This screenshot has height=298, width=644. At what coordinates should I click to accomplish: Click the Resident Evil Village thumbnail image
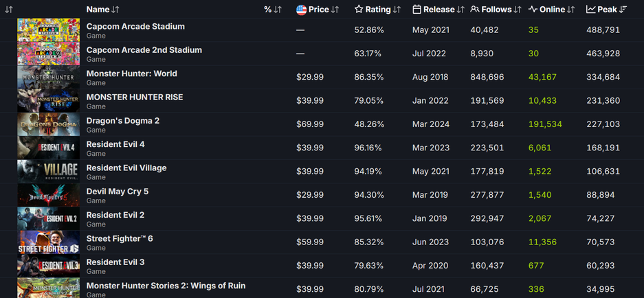click(x=48, y=172)
